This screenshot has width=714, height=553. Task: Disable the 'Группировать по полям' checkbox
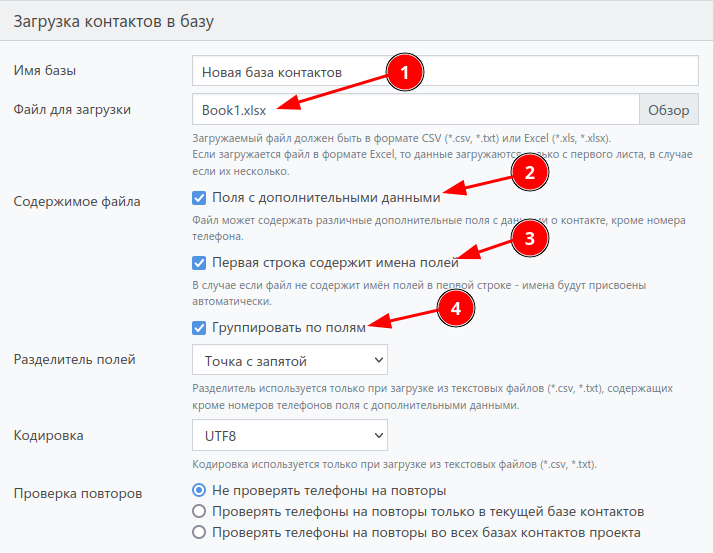[199, 327]
